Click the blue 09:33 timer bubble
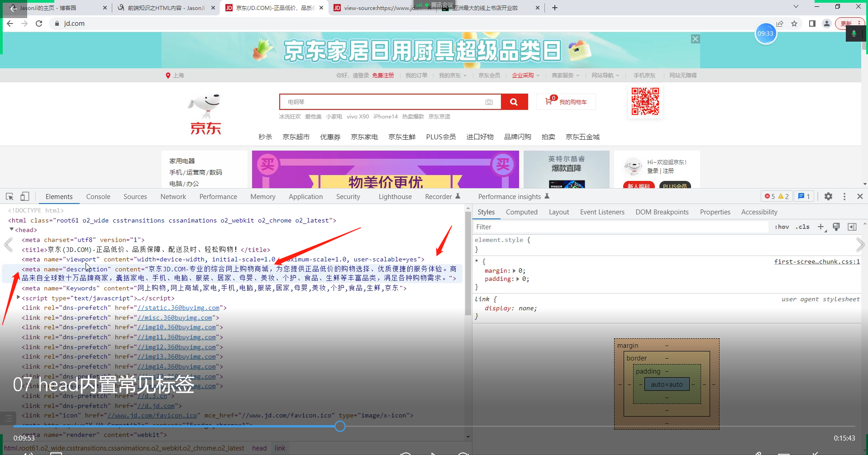 click(766, 33)
